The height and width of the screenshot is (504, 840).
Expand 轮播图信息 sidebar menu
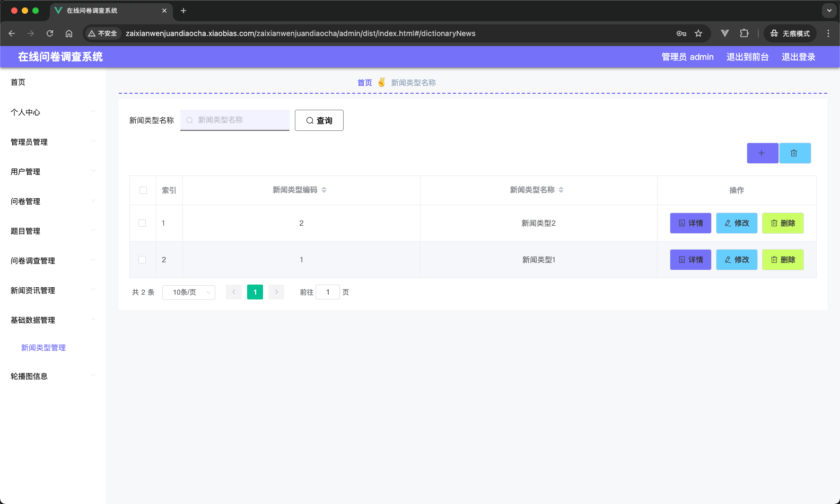[x=53, y=376]
